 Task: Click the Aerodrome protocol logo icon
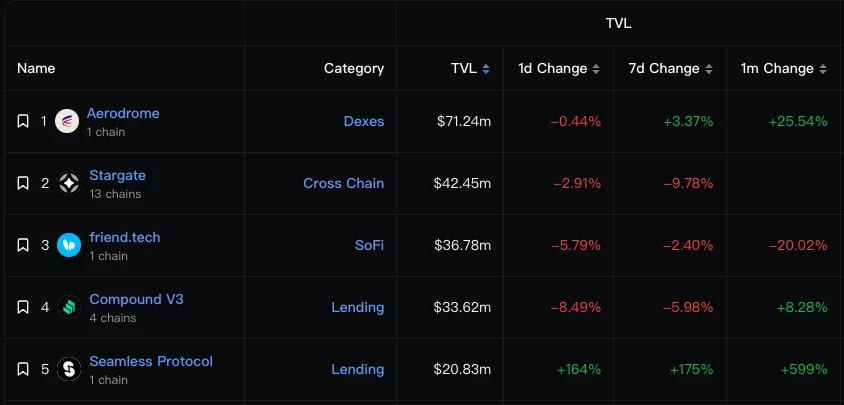67,121
